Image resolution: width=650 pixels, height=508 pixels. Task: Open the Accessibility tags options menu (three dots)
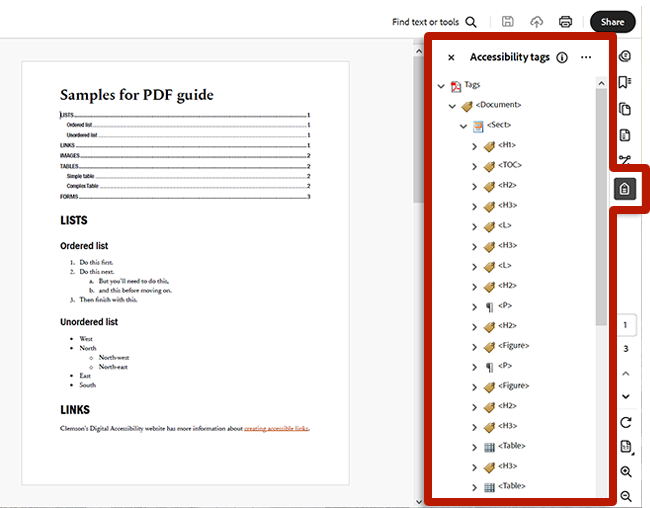(586, 57)
